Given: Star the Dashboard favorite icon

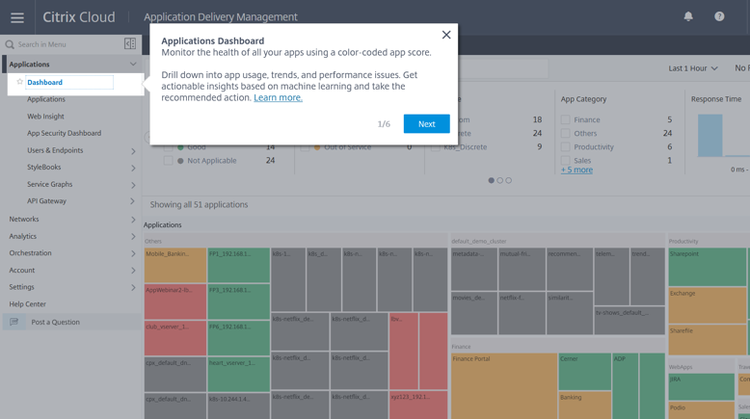Looking at the screenshot, I should point(20,82).
